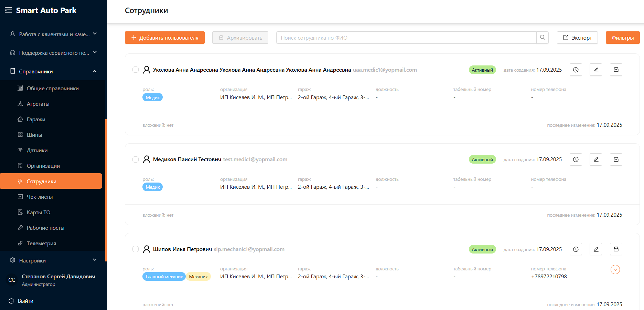
Task: Focus the employee name search field
Action: (406, 38)
